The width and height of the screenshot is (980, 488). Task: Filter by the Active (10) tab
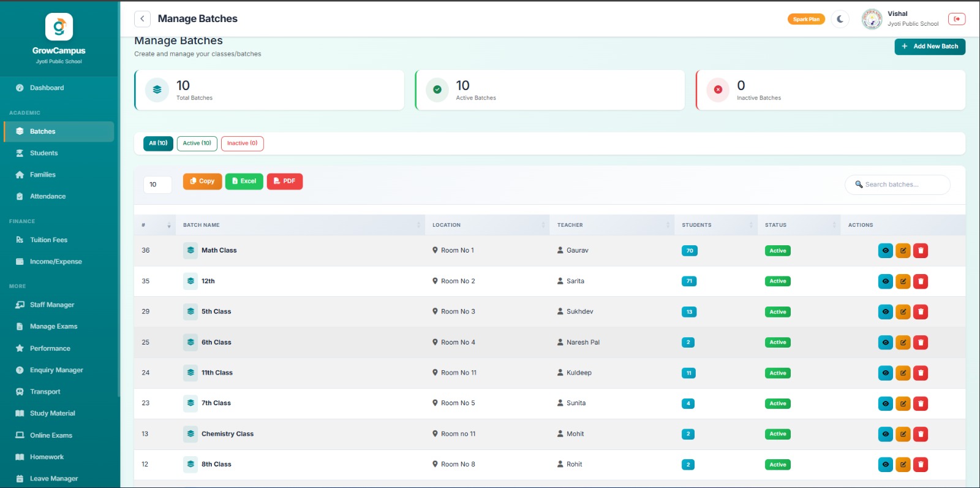[197, 143]
